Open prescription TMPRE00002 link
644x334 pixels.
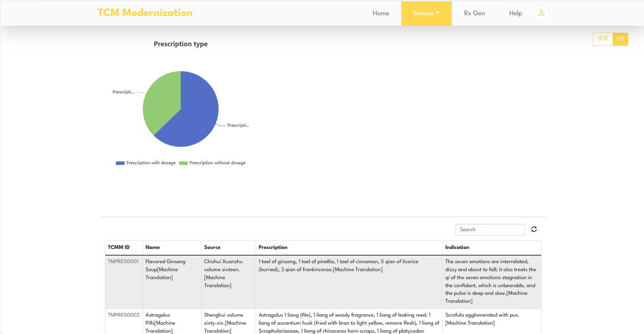click(123, 315)
